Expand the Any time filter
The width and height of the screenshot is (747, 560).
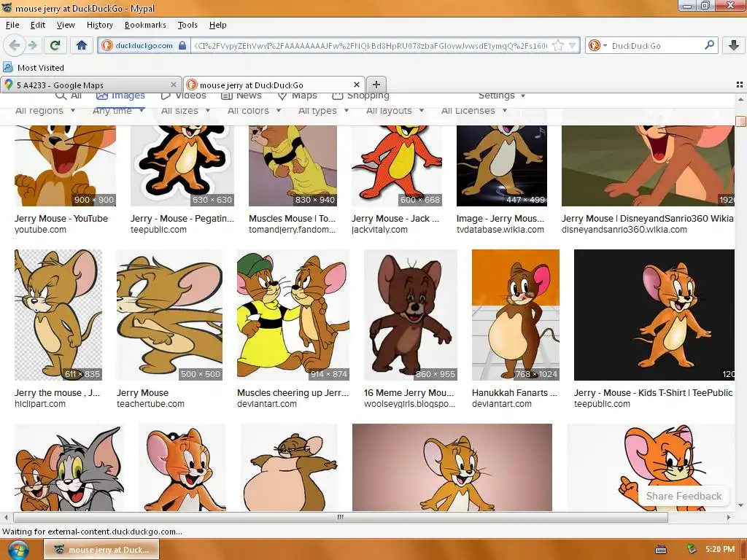119,111
